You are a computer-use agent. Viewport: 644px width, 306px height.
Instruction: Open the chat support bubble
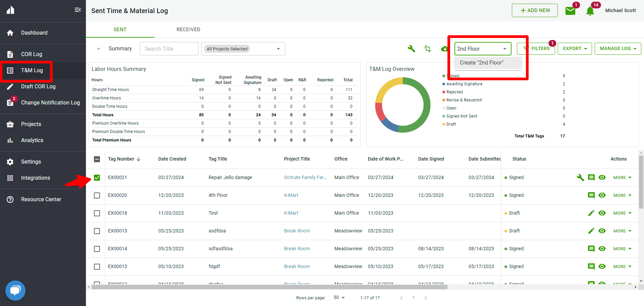click(15, 290)
